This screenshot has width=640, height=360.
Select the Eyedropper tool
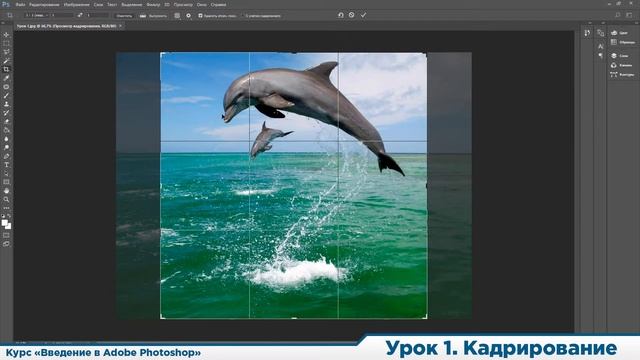click(6, 78)
